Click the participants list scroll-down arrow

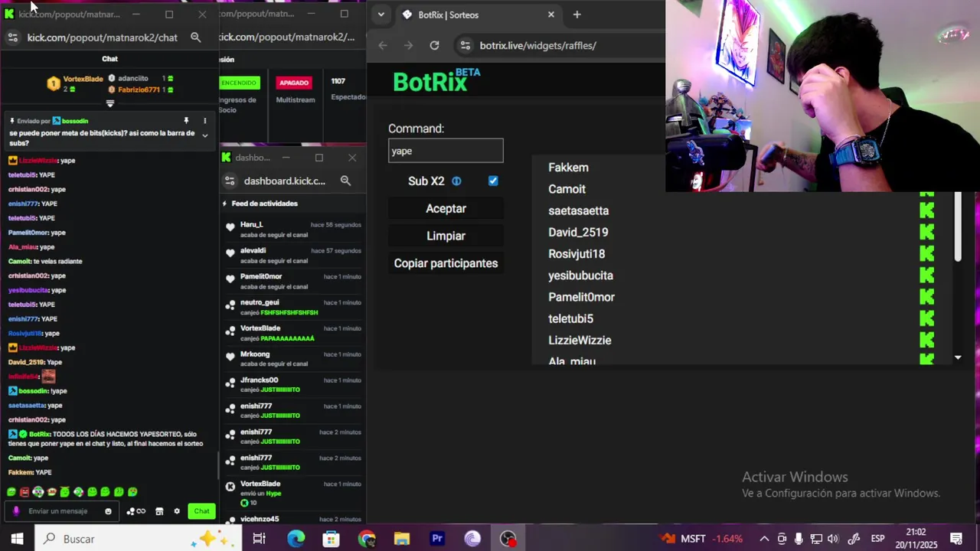pyautogui.click(x=958, y=357)
